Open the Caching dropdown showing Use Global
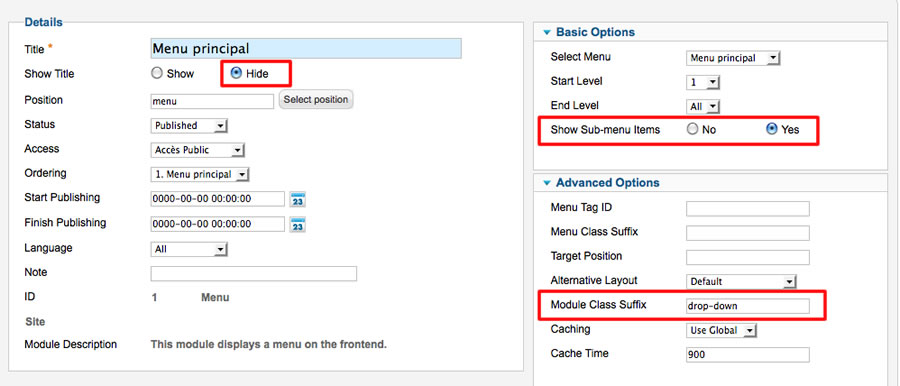900x386 pixels. pos(721,331)
